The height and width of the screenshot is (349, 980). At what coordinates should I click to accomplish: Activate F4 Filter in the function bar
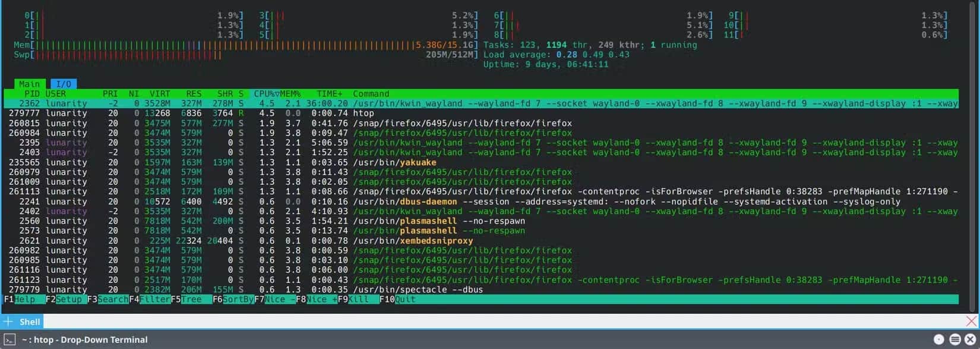click(150, 299)
